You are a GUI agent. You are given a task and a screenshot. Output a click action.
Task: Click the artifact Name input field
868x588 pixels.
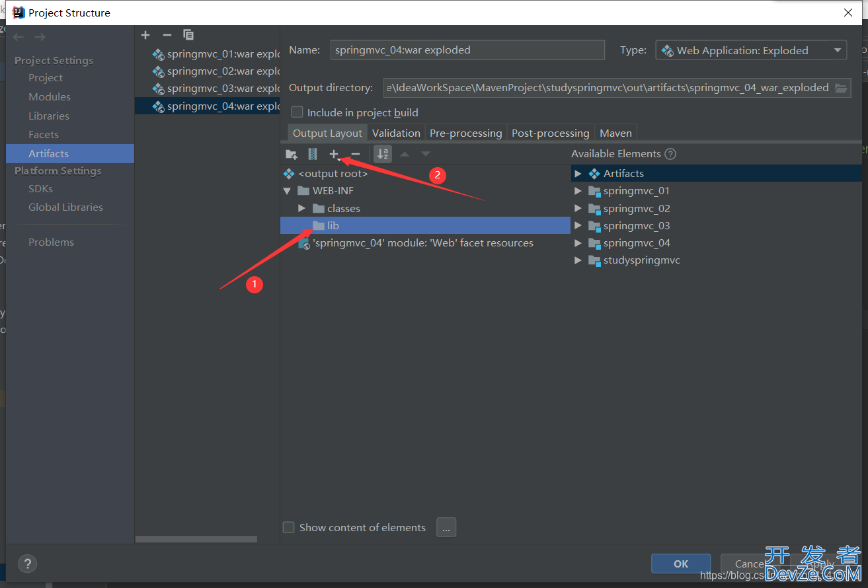[x=467, y=50]
